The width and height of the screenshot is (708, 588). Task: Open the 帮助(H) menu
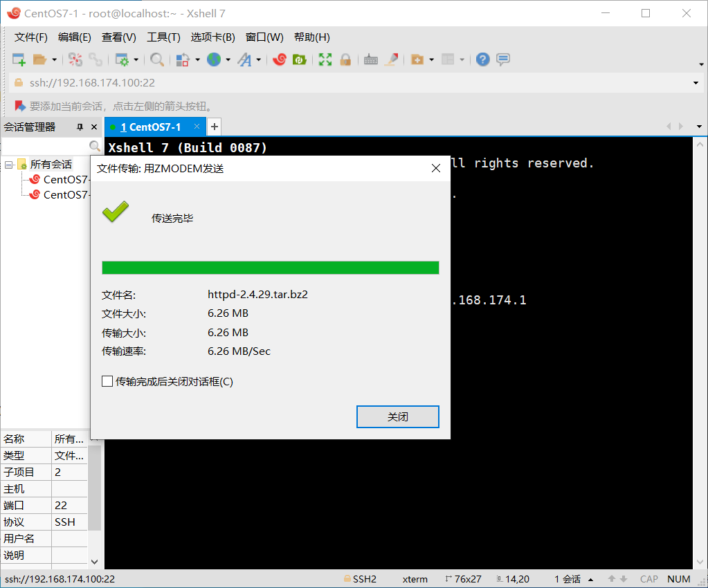(312, 37)
